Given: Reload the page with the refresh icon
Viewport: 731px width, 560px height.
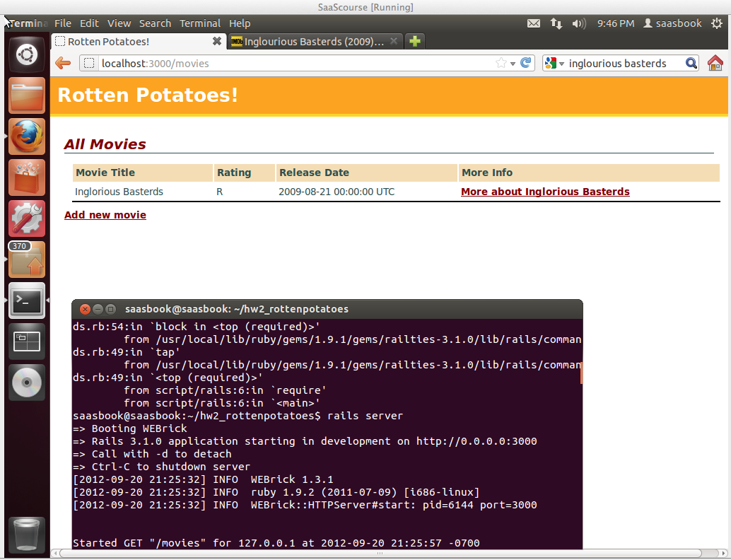Looking at the screenshot, I should coord(526,63).
